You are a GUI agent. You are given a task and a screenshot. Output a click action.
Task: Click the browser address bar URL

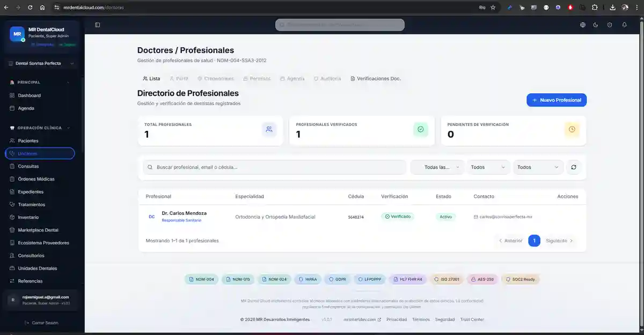[x=93, y=8]
